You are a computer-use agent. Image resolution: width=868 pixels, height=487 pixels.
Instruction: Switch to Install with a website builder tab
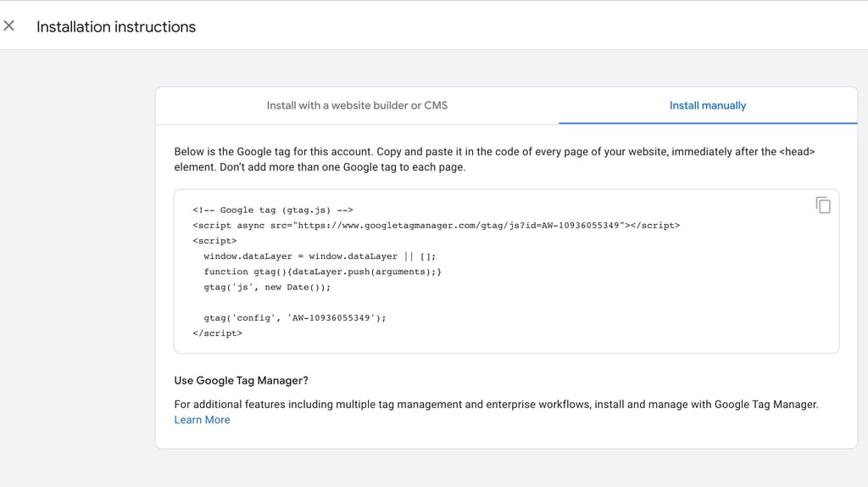357,105
